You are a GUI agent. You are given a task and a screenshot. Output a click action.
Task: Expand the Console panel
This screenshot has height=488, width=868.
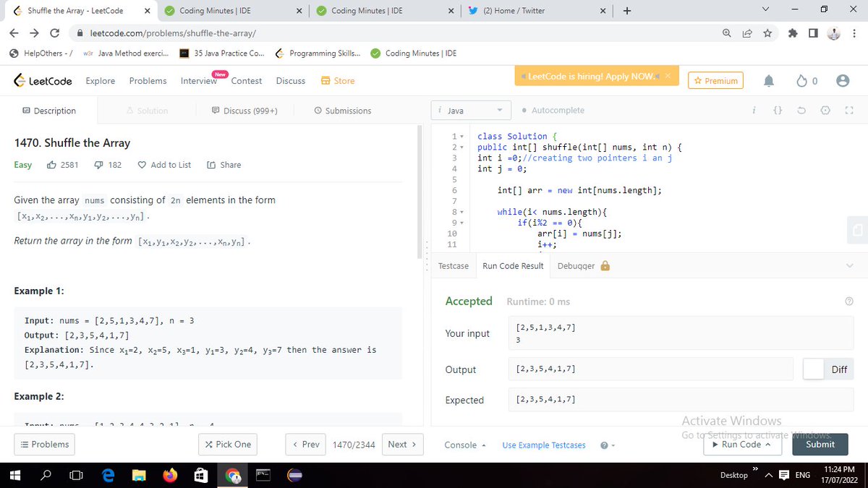[x=464, y=445]
